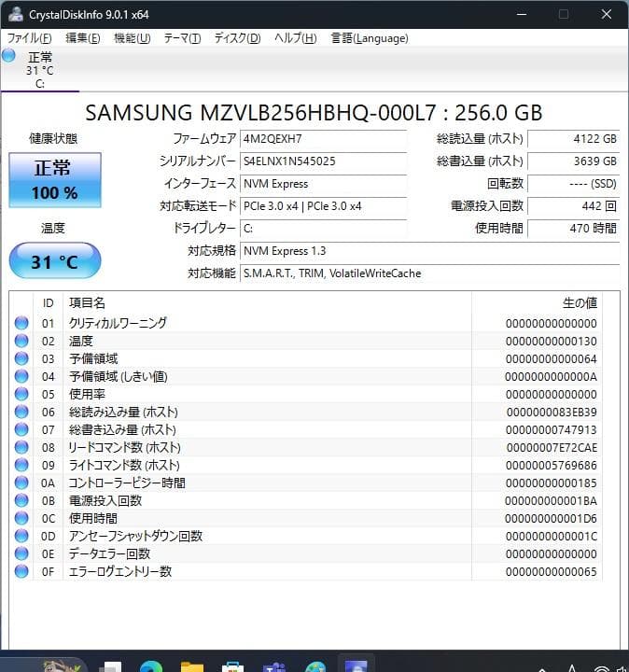Click status icon for 01 クリティカルワーニング
This screenshot has height=672, width=629.
click(x=21, y=323)
